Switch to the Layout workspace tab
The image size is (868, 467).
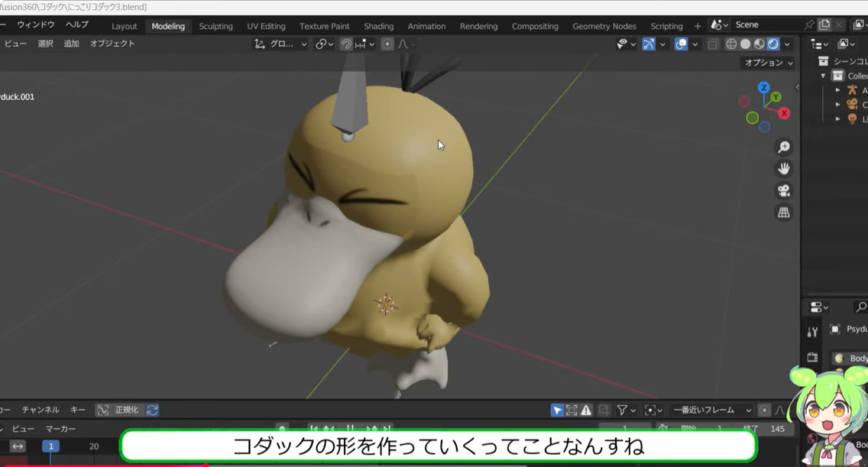click(124, 26)
